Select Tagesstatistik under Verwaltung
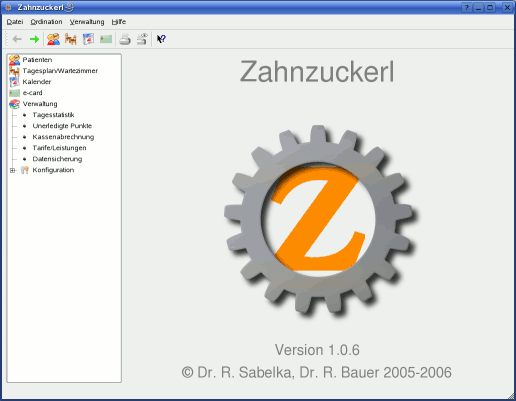516x401 pixels. click(53, 115)
